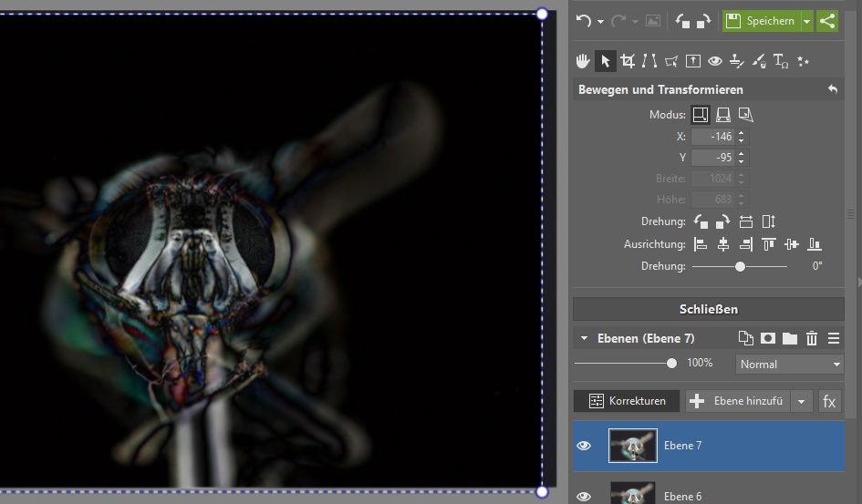Image resolution: width=862 pixels, height=504 pixels.
Task: Align layer to left edge
Action: (x=701, y=244)
